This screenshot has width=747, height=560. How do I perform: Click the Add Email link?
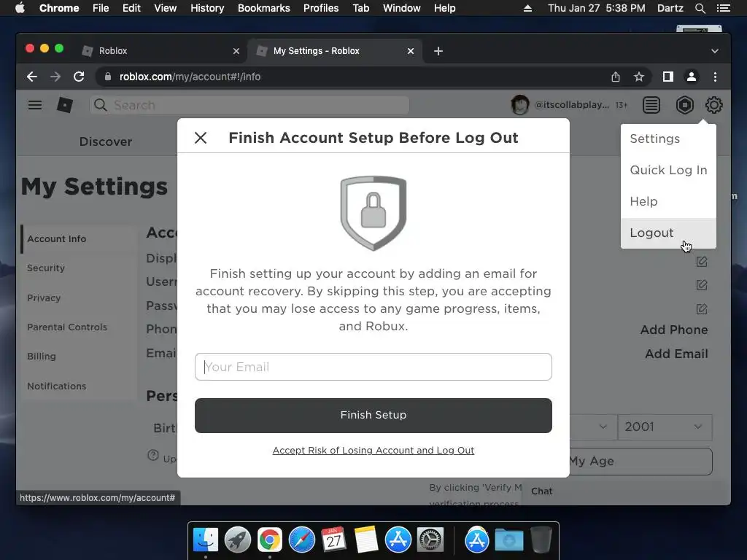coord(676,354)
